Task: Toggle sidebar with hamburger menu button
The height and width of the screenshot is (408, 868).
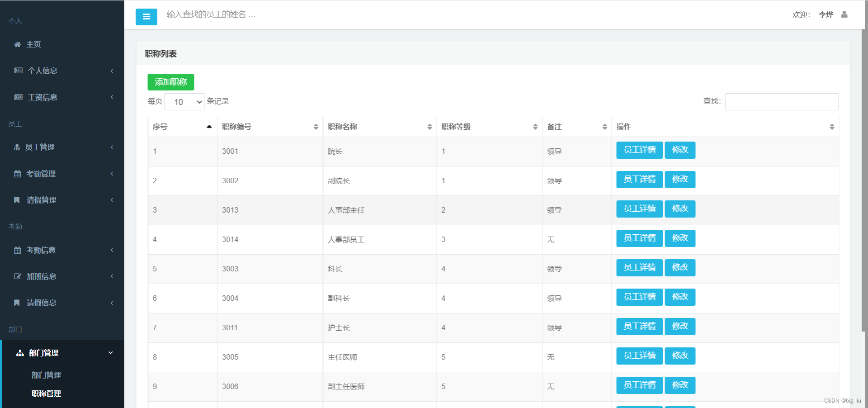Action: [x=146, y=17]
